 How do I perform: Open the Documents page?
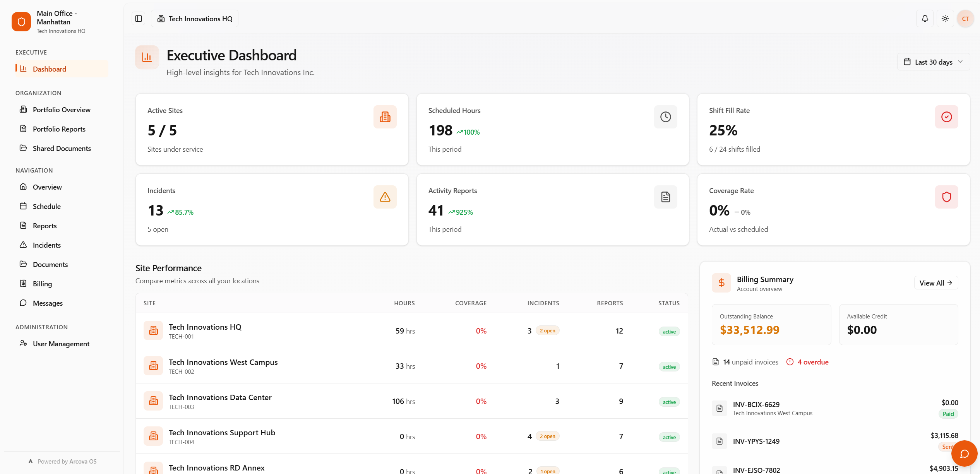[x=62, y=264]
